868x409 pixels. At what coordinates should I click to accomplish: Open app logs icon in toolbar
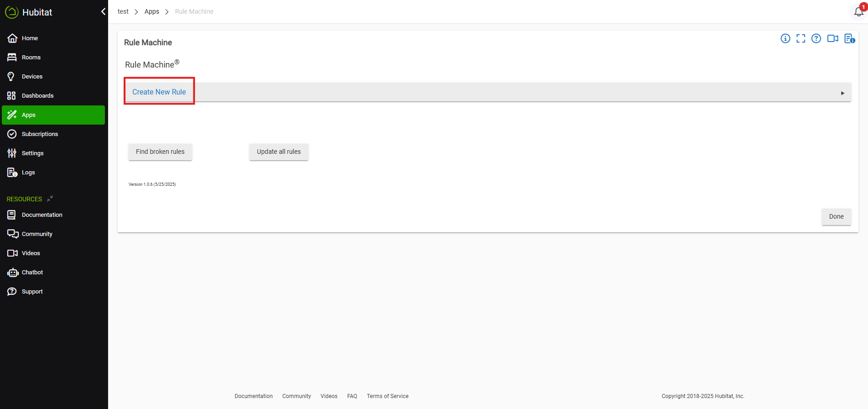pos(850,38)
